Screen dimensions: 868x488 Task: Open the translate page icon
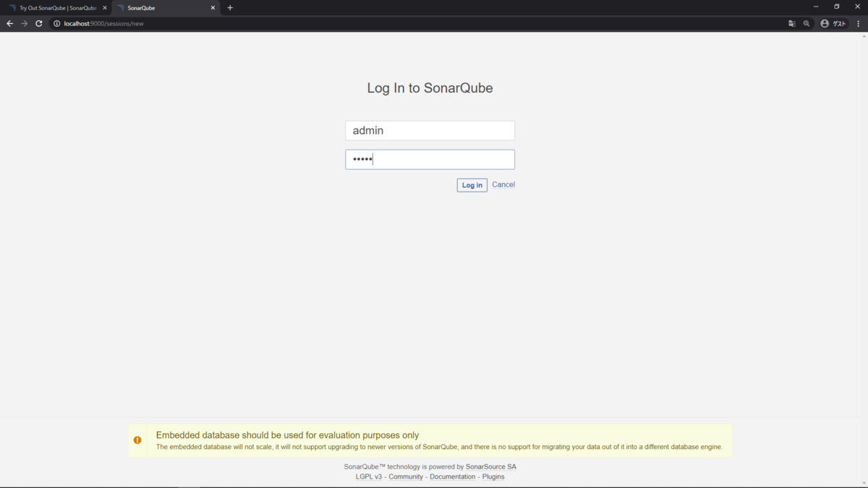tap(792, 23)
